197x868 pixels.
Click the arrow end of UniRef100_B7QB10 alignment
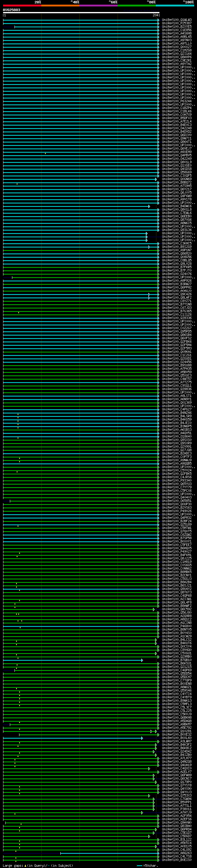coord(142,660)
